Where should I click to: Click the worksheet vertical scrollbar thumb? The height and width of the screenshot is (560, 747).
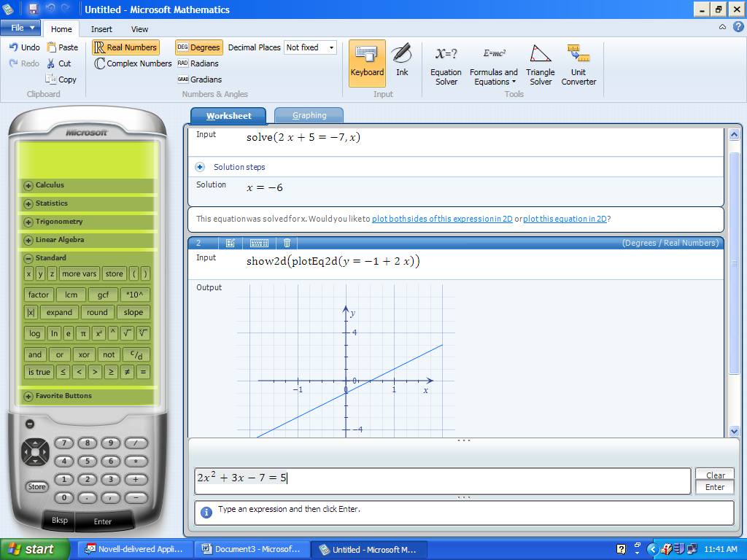coord(734,262)
